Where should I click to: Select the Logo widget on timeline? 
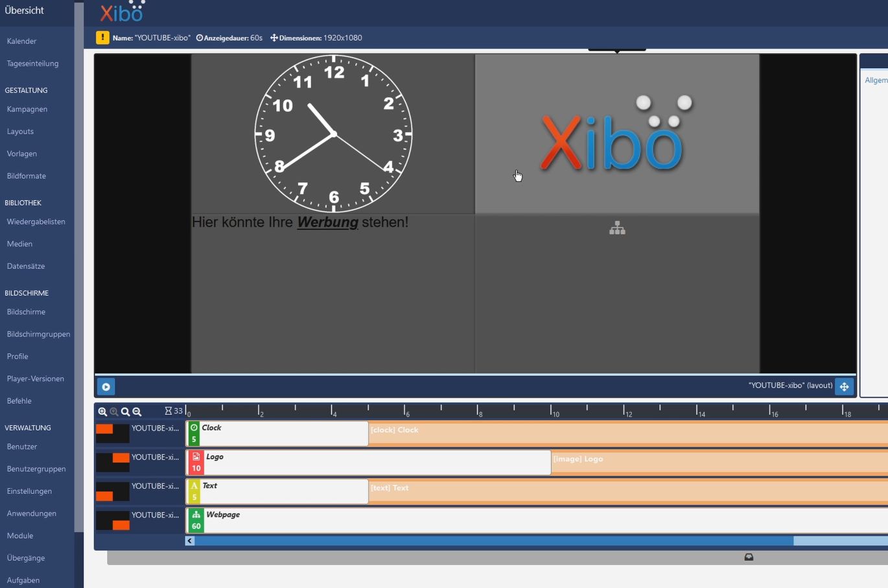pos(369,462)
